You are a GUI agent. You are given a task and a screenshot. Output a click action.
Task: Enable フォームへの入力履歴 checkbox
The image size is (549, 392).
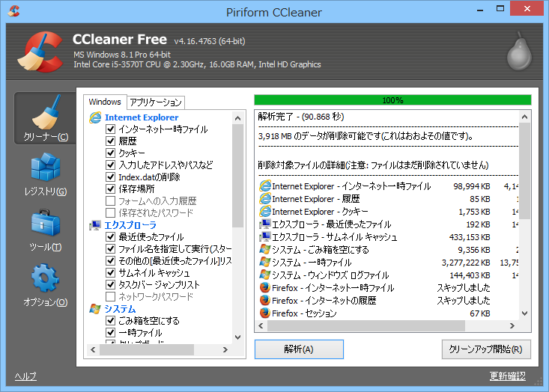[x=111, y=200]
